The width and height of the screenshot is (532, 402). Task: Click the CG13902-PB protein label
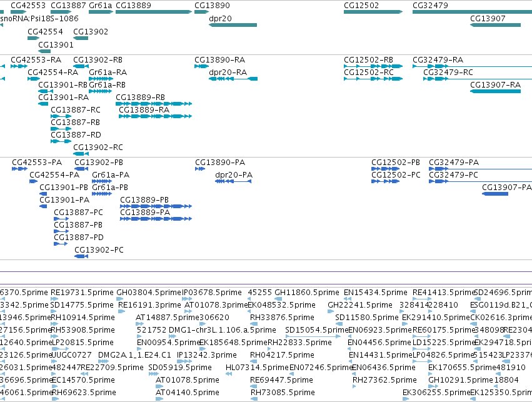tap(99, 163)
